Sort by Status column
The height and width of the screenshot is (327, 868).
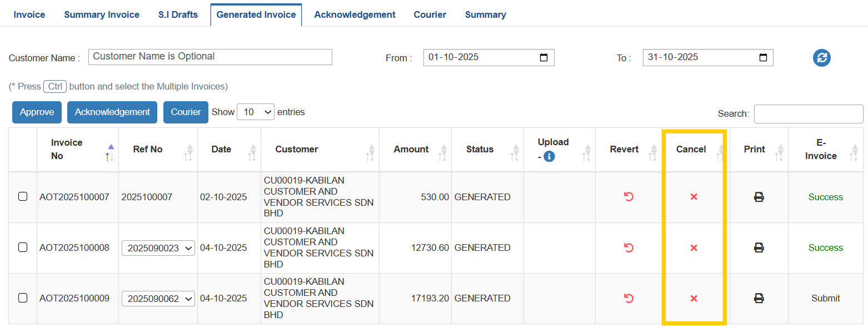[x=487, y=150]
